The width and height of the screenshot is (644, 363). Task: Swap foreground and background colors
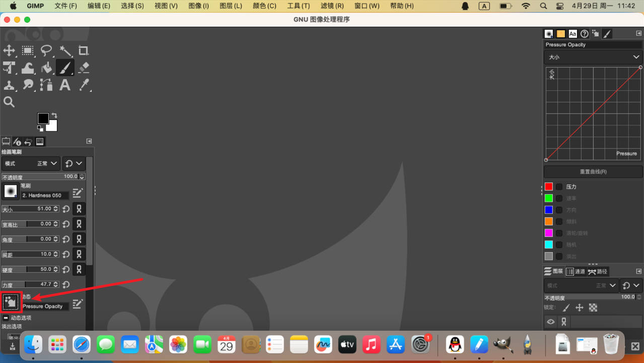click(54, 115)
